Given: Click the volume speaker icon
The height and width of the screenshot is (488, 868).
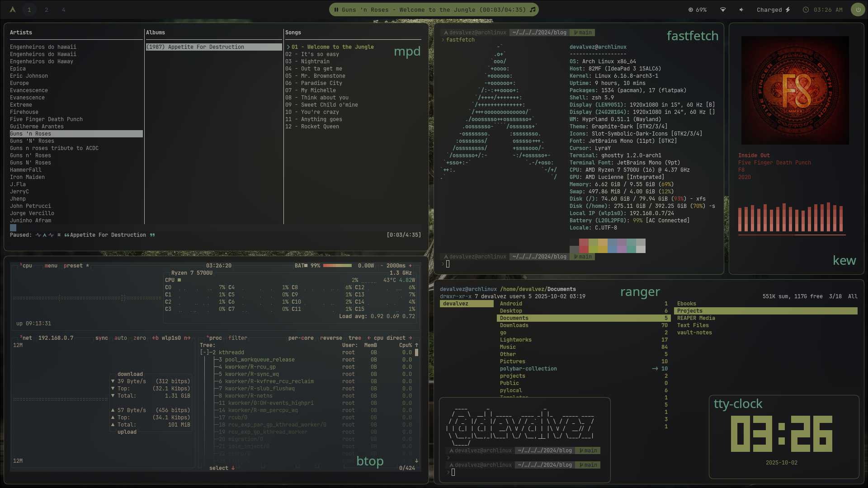Looking at the screenshot, I should coord(741,10).
